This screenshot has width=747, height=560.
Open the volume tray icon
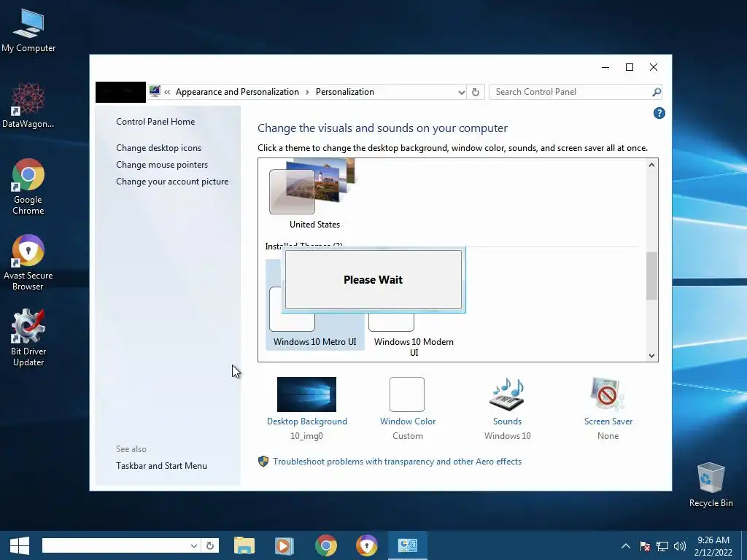680,546
